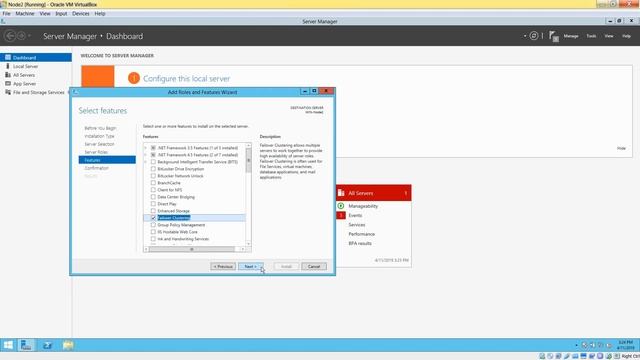Click the VirtualBox USB status icon
The height and width of the screenshot is (360, 640).
click(567, 356)
